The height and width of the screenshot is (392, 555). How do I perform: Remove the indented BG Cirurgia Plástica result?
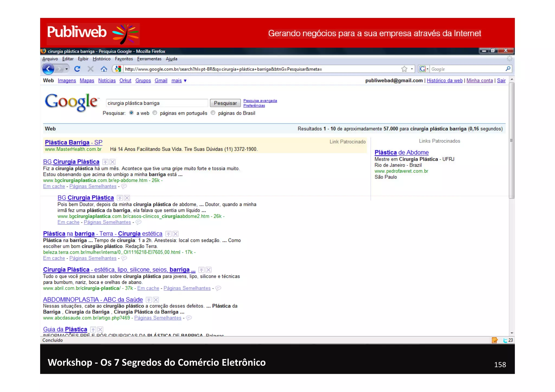[x=127, y=198]
